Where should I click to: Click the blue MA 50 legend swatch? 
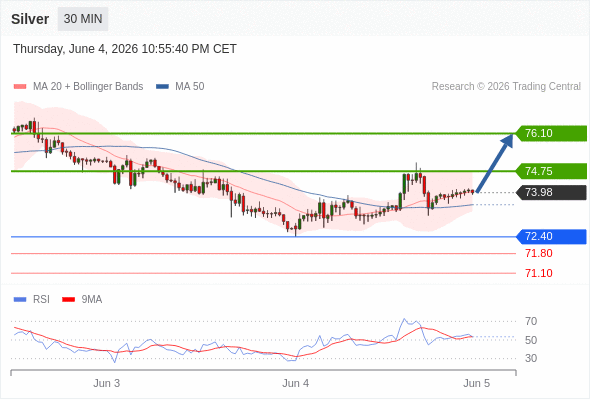click(x=162, y=87)
